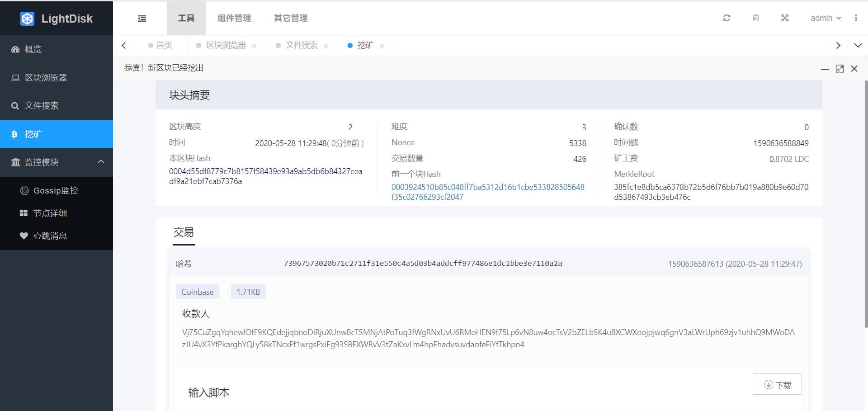Click the Coinbase tag
868x411 pixels.
(x=198, y=292)
